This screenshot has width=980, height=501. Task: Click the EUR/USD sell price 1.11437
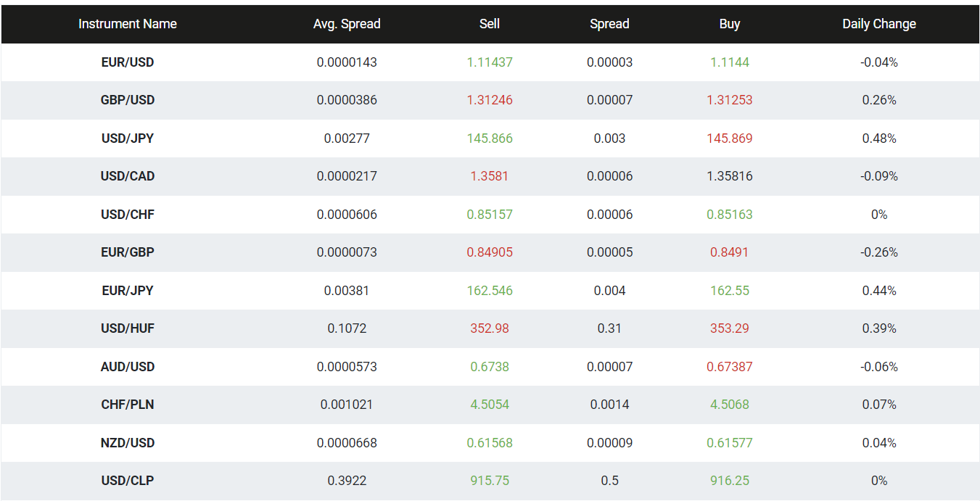pos(490,62)
